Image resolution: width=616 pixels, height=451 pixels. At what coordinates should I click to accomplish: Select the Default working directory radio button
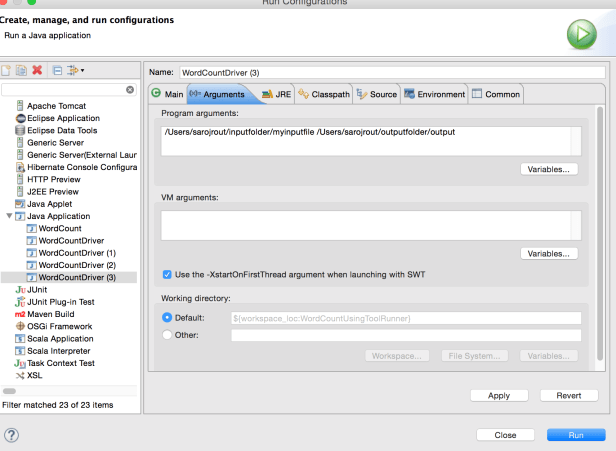[x=167, y=318]
